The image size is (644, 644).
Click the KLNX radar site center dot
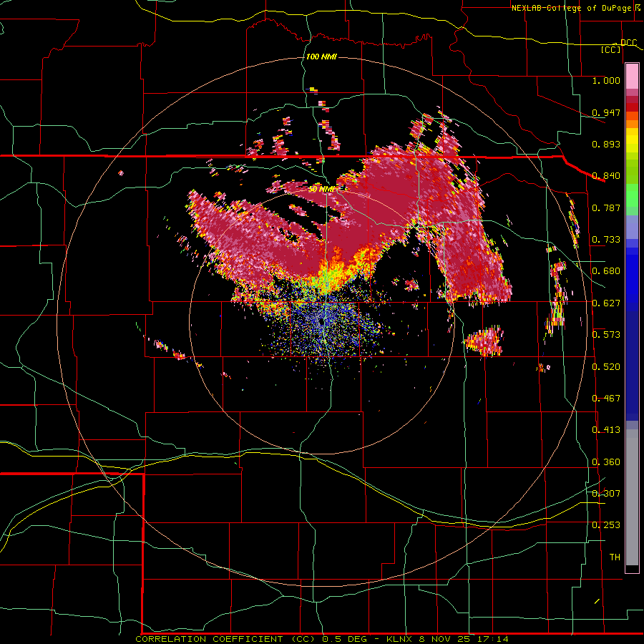tap(321, 323)
